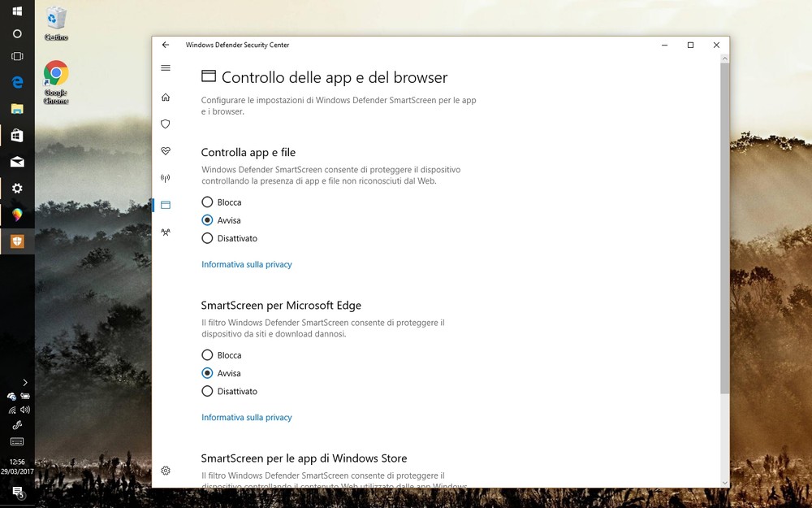
Task: Click the 'Windows Defender Security Center' window title
Action: (x=238, y=45)
